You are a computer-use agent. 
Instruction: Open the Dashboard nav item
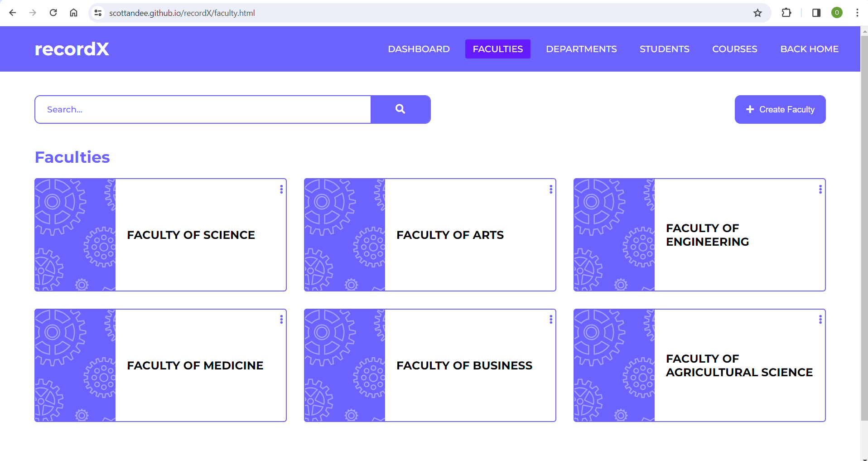click(419, 49)
